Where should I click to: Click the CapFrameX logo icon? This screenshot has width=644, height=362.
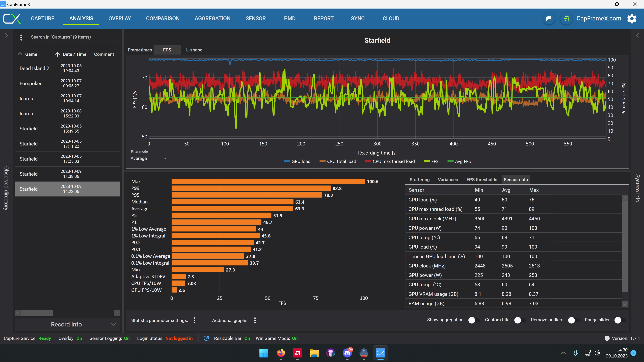point(12,19)
